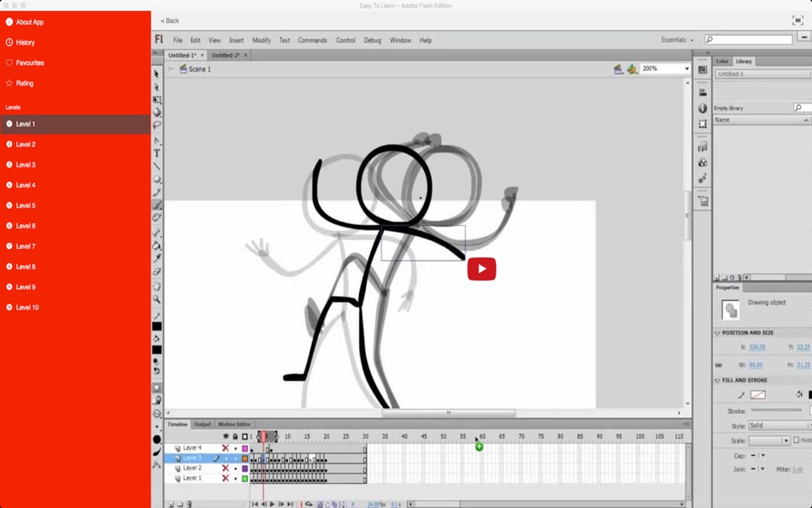Toggle visibility X for Layer 2
Image resolution: width=812 pixels, height=508 pixels.
[226, 468]
